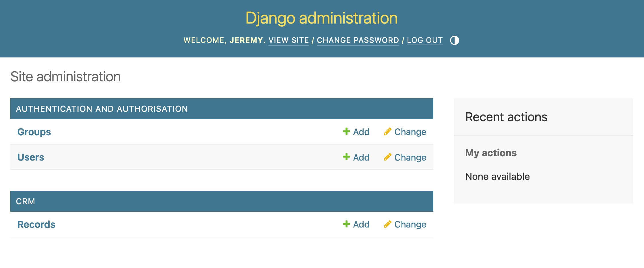Viewport: 644px width, 268px height.
Task: Click the pencil icon in Records row
Action: pos(387,224)
